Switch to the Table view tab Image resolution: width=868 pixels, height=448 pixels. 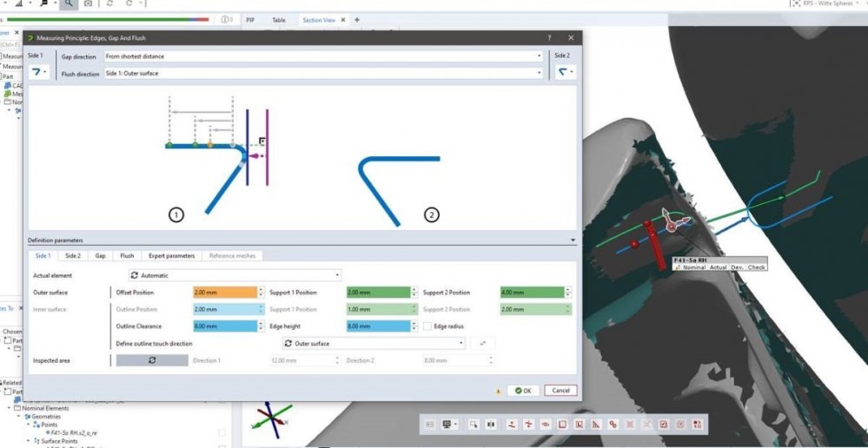click(278, 20)
